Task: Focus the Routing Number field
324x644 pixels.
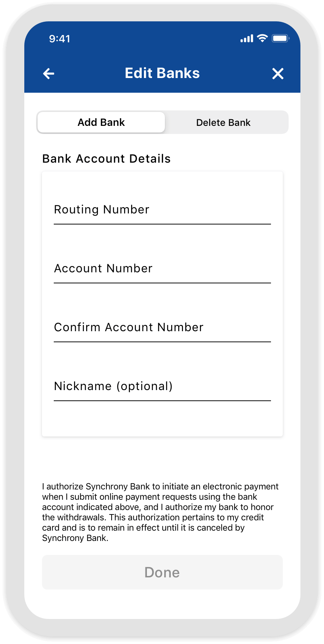Action: pyautogui.click(x=162, y=210)
